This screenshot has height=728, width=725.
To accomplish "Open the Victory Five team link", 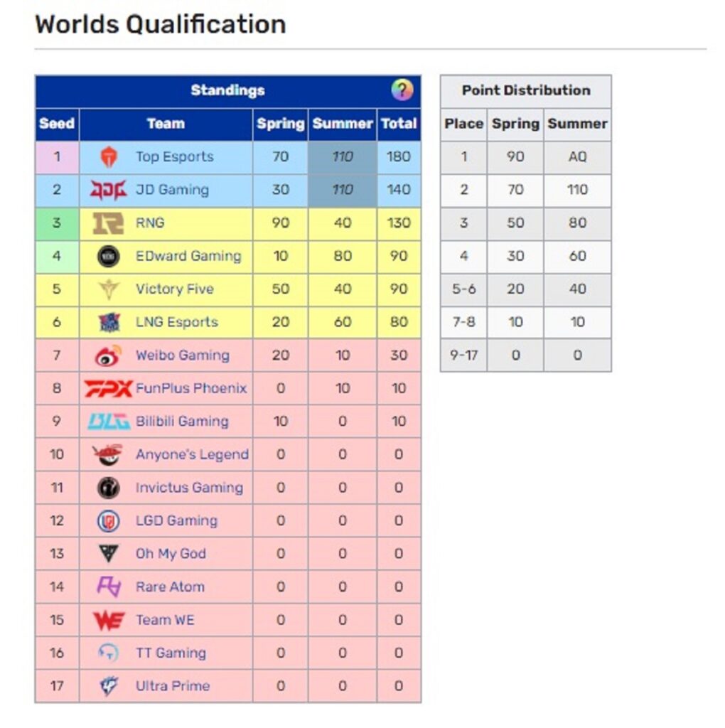I will point(175,289).
